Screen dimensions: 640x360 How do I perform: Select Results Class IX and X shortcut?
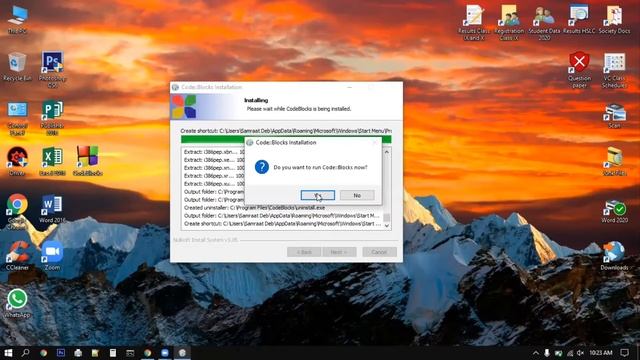[474, 22]
